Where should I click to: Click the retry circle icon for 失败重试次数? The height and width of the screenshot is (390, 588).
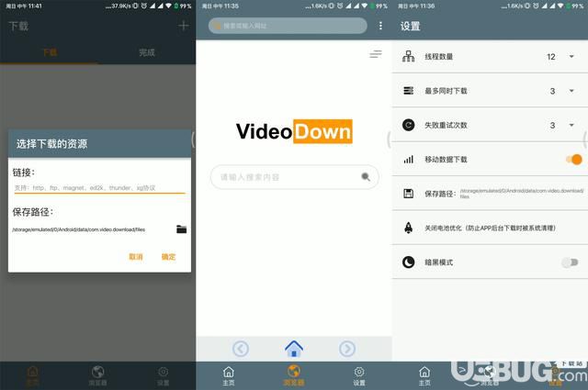[408, 125]
